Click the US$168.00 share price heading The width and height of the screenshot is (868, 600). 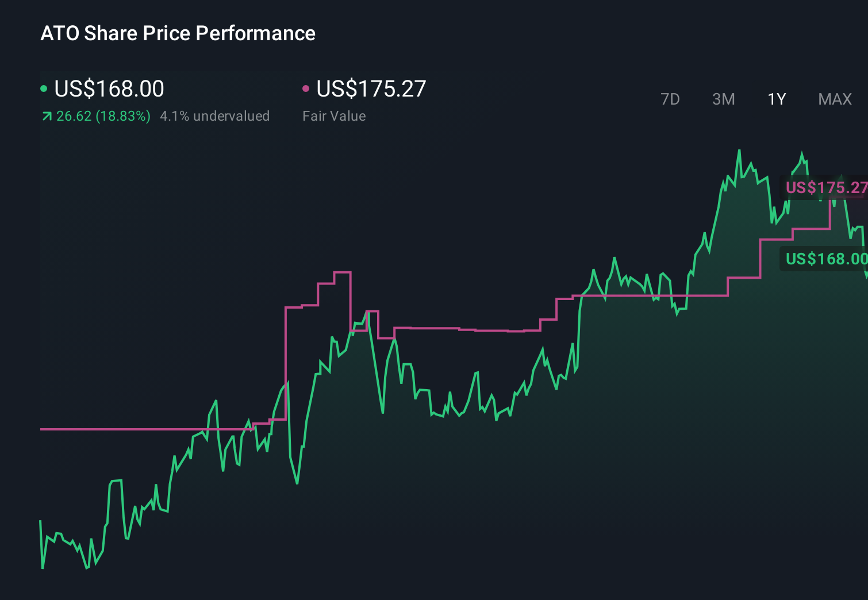[109, 89]
